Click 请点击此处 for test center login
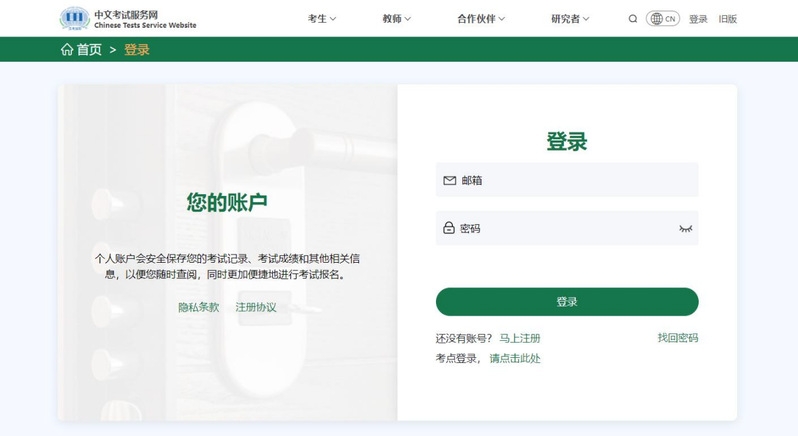798x436 pixels. coord(515,358)
